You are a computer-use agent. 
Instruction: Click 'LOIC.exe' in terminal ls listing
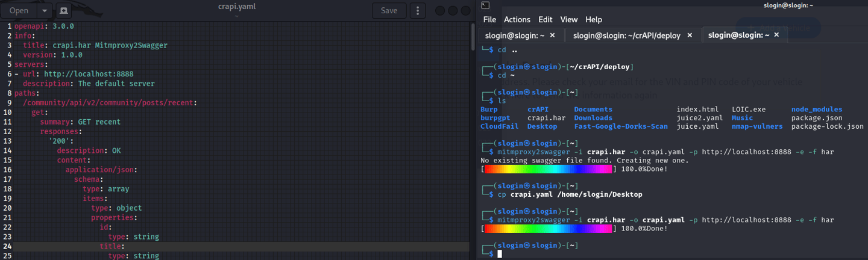tap(749, 110)
